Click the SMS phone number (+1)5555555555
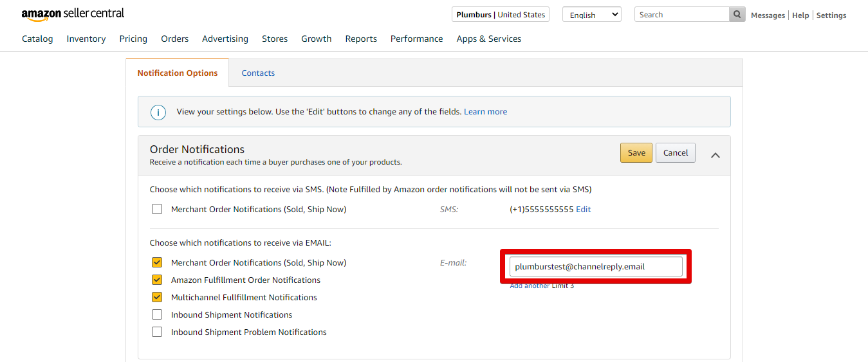The image size is (868, 362). pos(541,209)
